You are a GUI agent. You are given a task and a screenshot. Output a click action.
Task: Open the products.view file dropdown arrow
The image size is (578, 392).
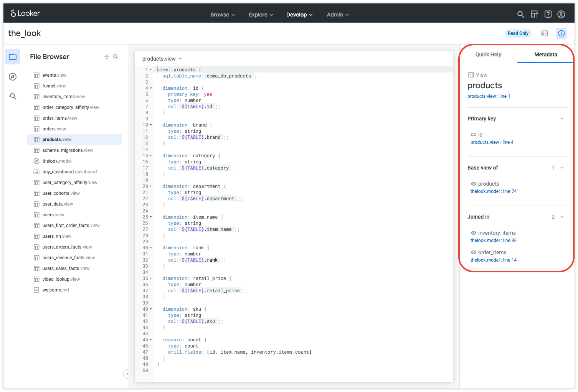[180, 59]
